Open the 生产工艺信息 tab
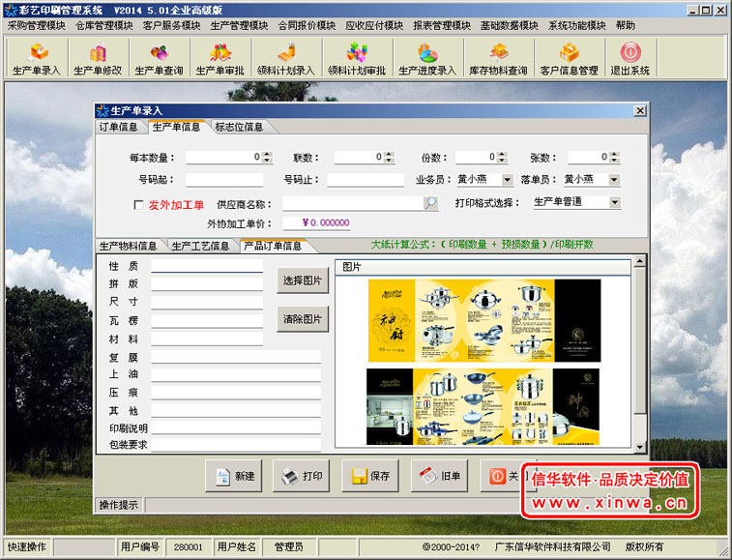The image size is (732, 560). [x=201, y=246]
